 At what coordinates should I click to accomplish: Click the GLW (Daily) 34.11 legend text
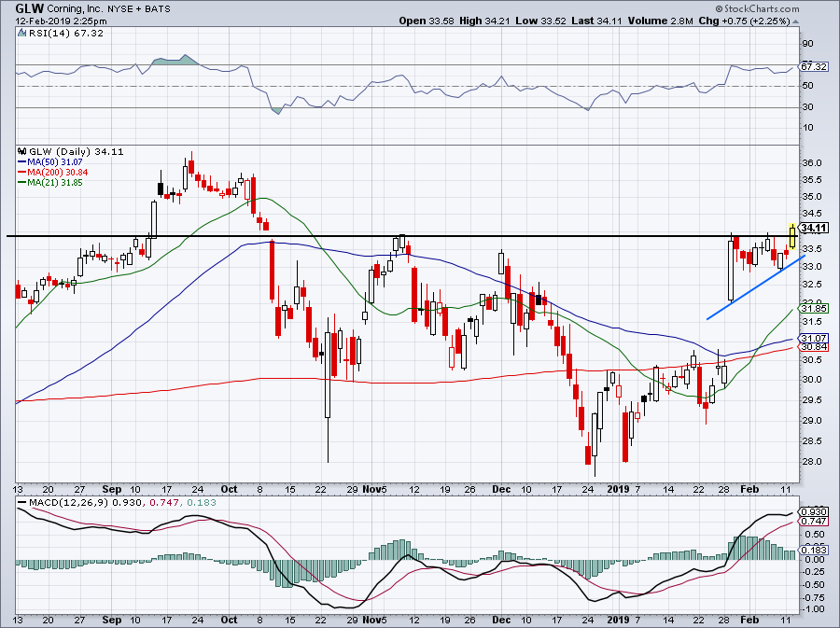pos(77,151)
